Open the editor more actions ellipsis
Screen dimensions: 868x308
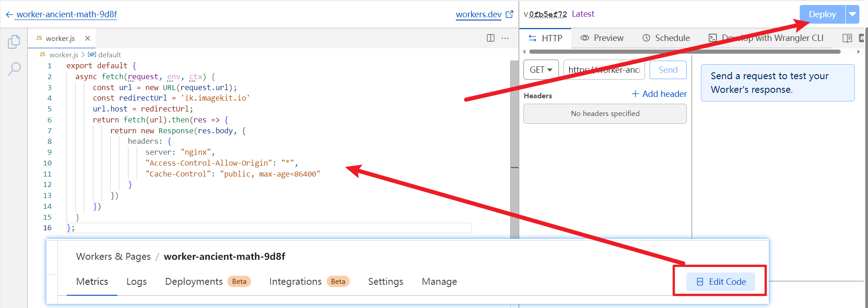[x=505, y=38]
